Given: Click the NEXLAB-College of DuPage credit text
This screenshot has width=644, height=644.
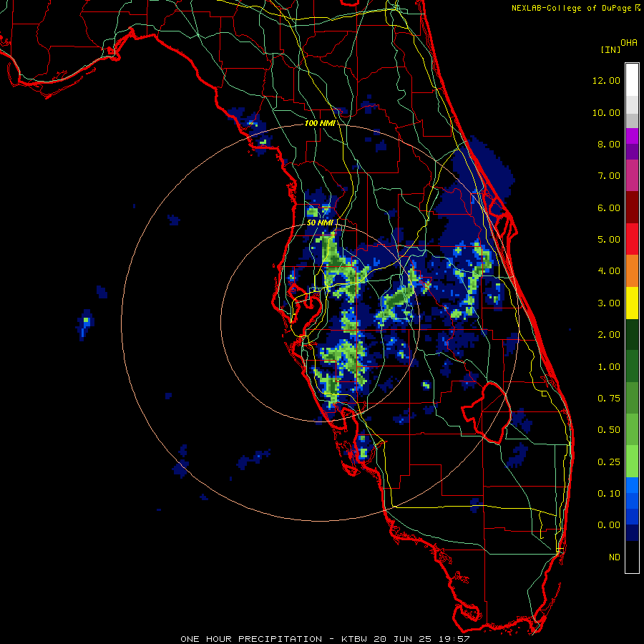Looking at the screenshot, I should [x=571, y=8].
